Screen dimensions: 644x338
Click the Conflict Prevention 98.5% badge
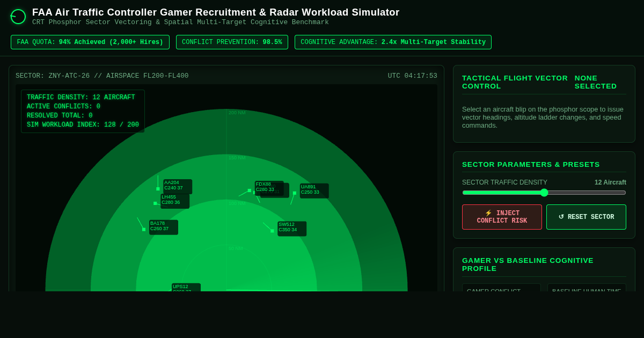point(232,42)
